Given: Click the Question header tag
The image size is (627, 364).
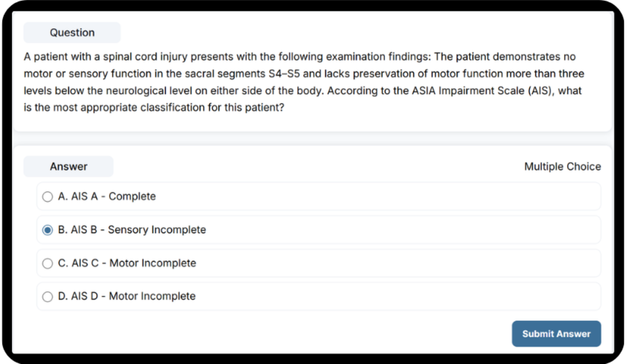Looking at the screenshot, I should pos(72,33).
